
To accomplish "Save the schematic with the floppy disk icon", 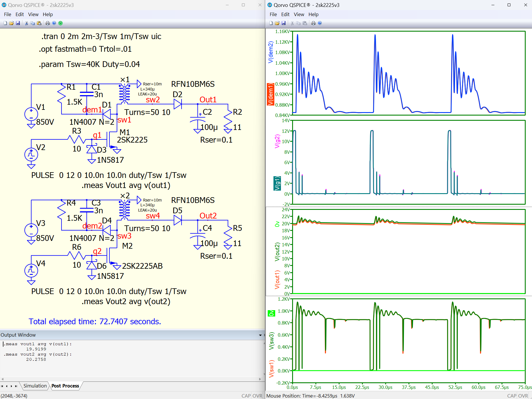I will coord(18,23).
